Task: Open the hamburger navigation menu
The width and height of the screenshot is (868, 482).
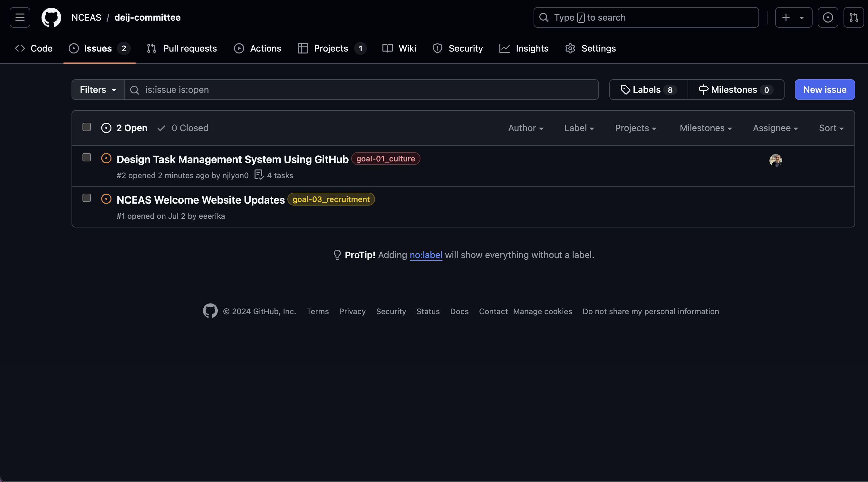Action: [20, 17]
